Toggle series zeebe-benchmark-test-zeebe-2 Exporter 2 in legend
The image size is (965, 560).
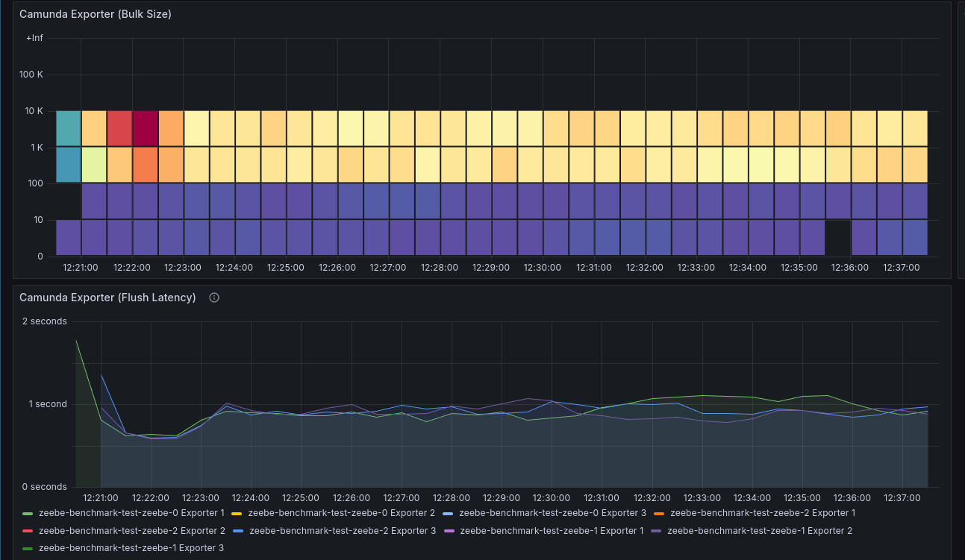tap(131, 531)
